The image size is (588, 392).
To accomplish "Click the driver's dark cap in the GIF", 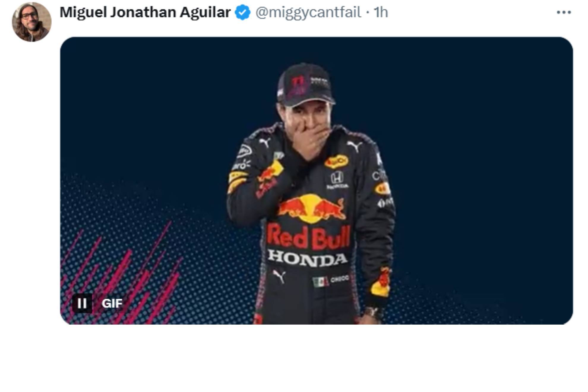I will pos(306,85).
